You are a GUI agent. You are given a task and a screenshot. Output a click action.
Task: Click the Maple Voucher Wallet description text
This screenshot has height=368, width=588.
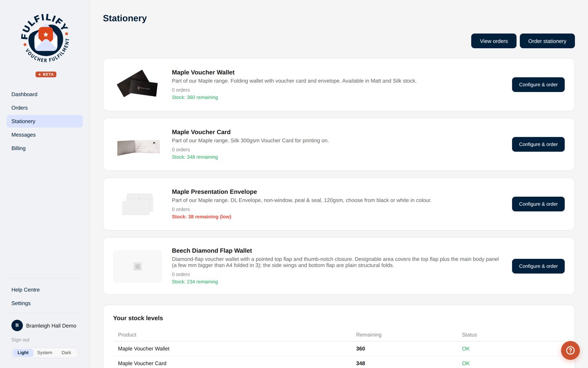[294, 81]
